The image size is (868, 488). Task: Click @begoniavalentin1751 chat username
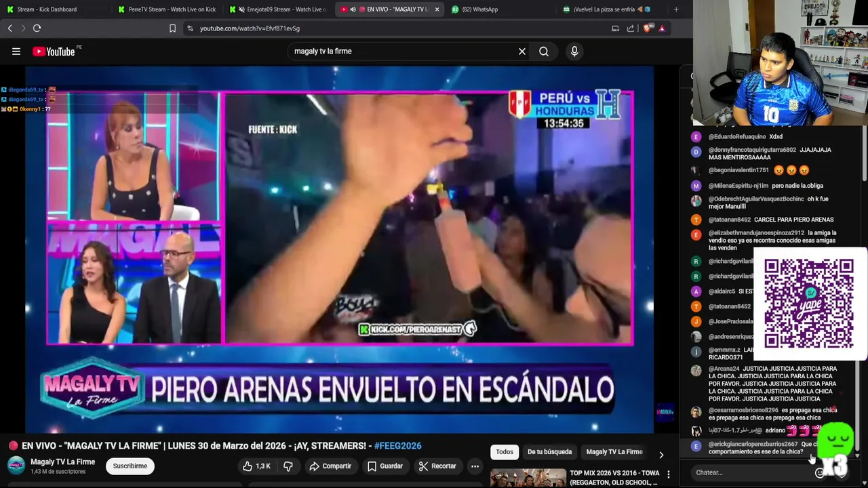tap(738, 171)
